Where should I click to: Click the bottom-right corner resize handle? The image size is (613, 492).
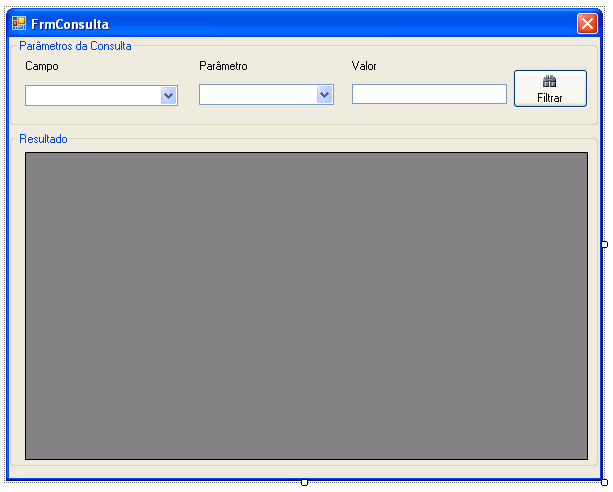coord(604,482)
